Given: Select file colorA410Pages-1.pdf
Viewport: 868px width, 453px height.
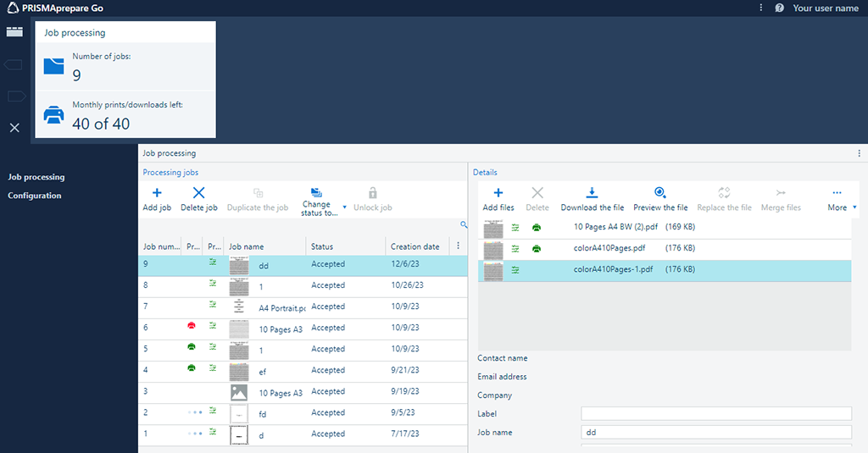Looking at the screenshot, I should coord(665,270).
